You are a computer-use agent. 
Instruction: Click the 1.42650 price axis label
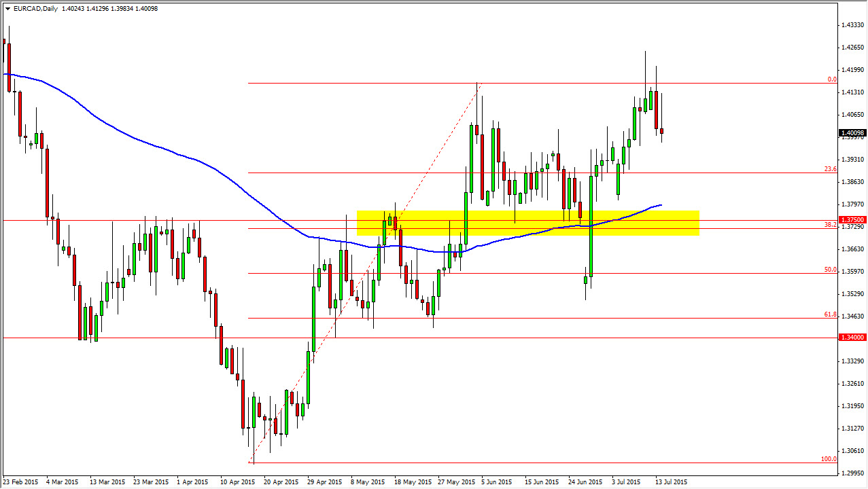[852, 48]
